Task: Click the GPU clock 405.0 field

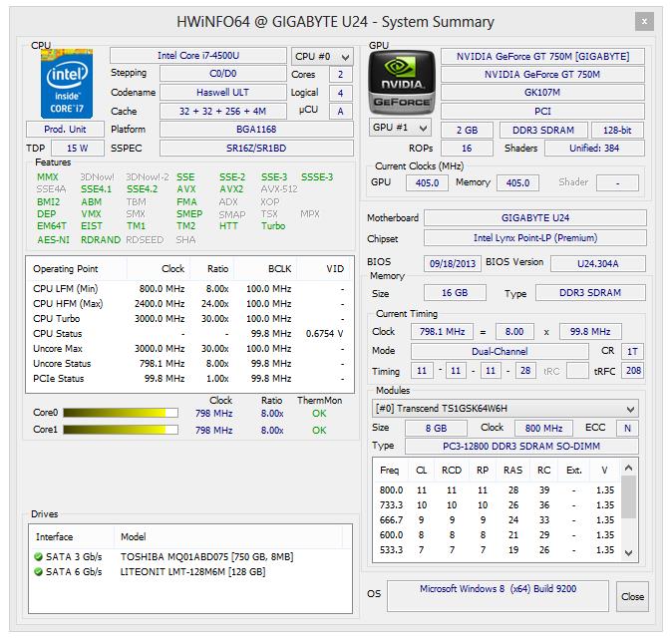Action: (427, 183)
